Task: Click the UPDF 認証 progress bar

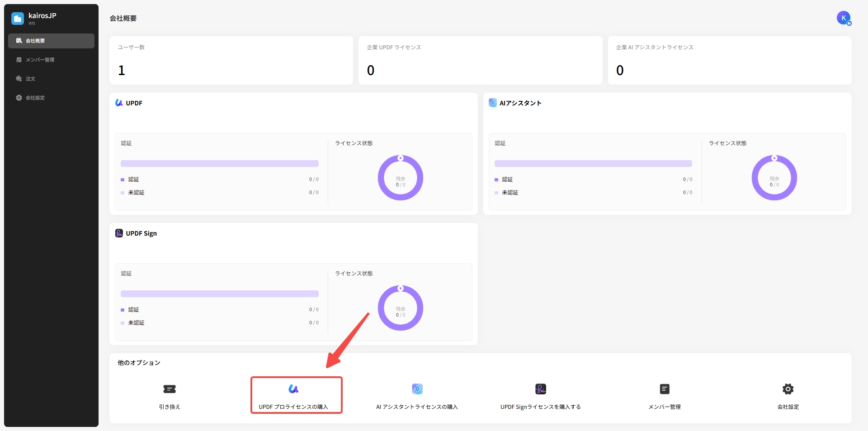Action: (x=220, y=163)
